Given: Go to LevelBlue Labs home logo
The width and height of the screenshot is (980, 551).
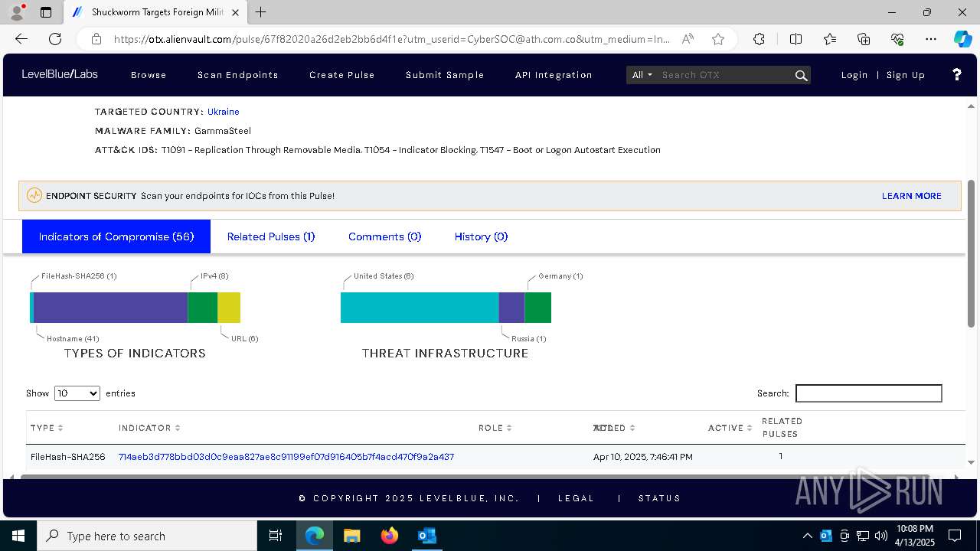Looking at the screenshot, I should point(60,74).
